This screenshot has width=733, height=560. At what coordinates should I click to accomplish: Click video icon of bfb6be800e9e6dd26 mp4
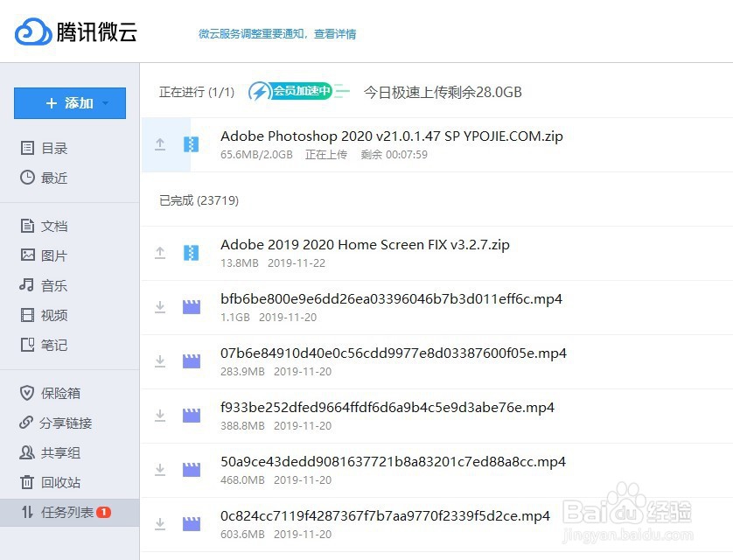192,307
